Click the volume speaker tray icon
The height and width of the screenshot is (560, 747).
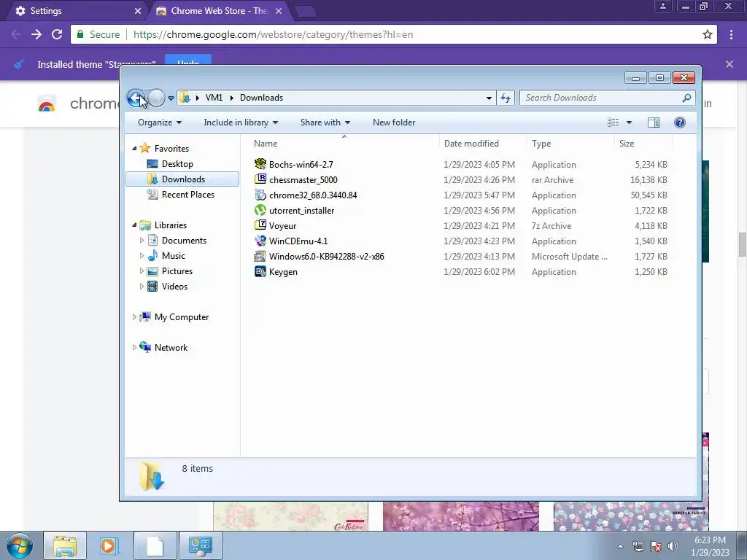pos(673,545)
